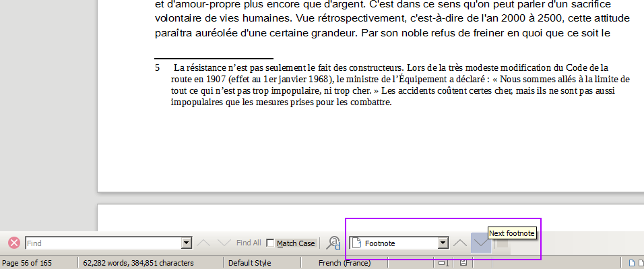Click the footnote line starting 'La résistance n'est pas'
Viewport: 644px width, 269px height.
(x=391, y=67)
